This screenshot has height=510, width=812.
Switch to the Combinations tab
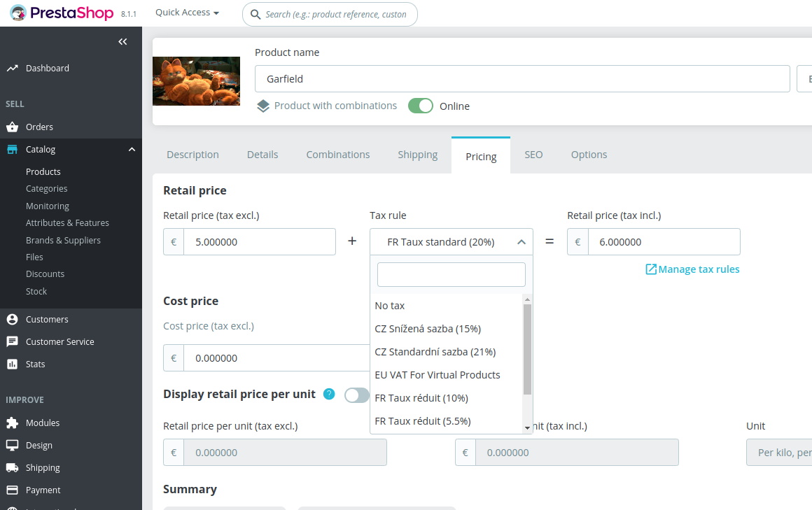(337, 154)
